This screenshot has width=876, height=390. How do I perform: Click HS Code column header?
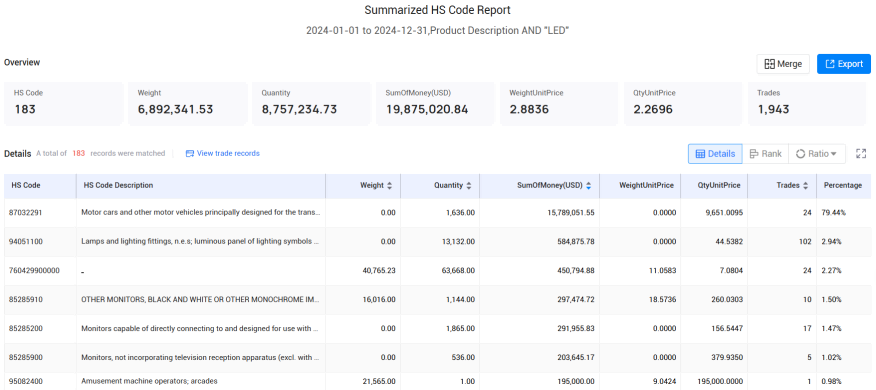(40, 186)
